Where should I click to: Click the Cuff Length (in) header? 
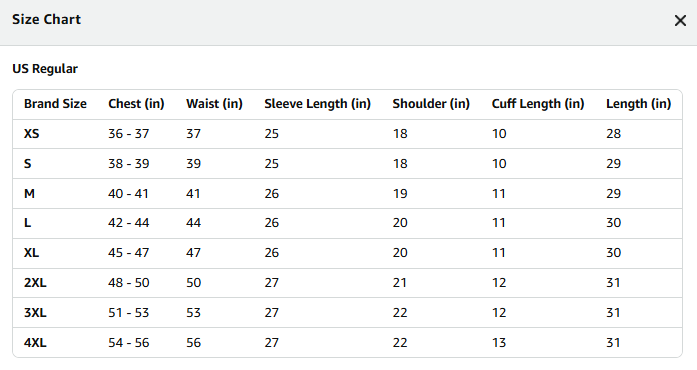pyautogui.click(x=538, y=104)
